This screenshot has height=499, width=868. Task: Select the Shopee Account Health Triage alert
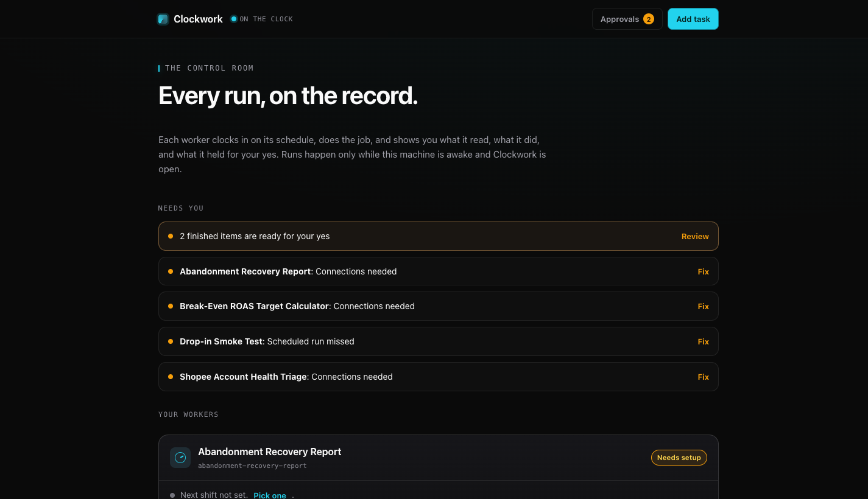439,377
